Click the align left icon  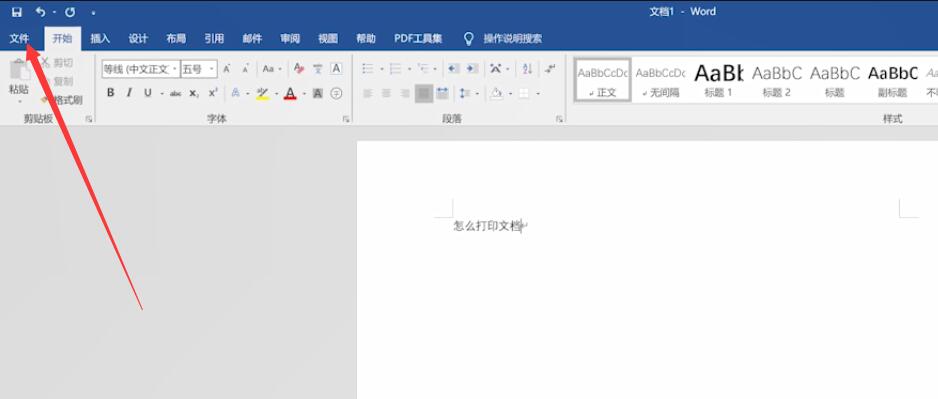click(368, 93)
